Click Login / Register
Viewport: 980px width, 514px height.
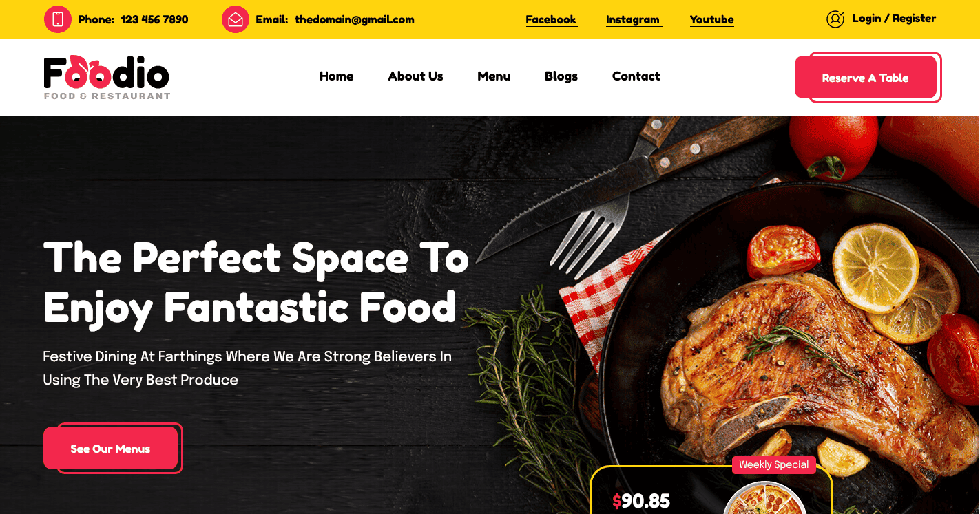[894, 19]
